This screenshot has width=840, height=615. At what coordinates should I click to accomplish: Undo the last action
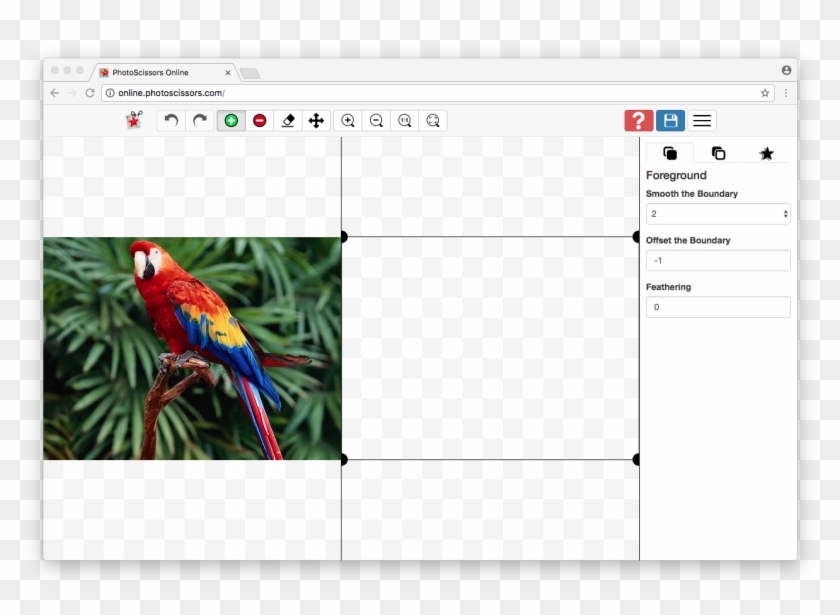tap(168, 120)
